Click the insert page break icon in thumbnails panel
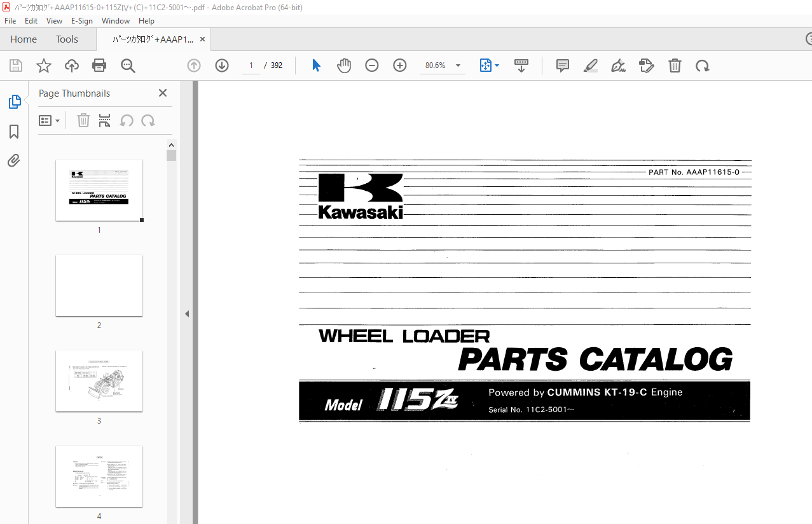Image resolution: width=812 pixels, height=524 pixels. 105,120
